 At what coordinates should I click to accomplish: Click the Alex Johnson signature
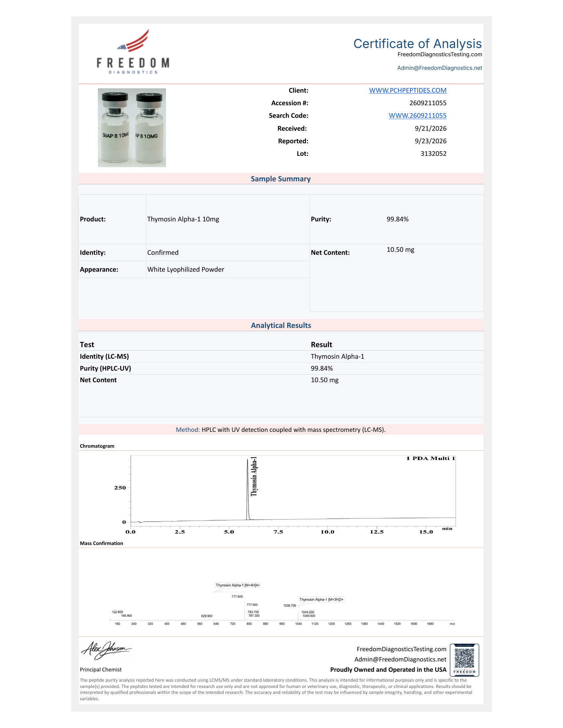(106, 650)
